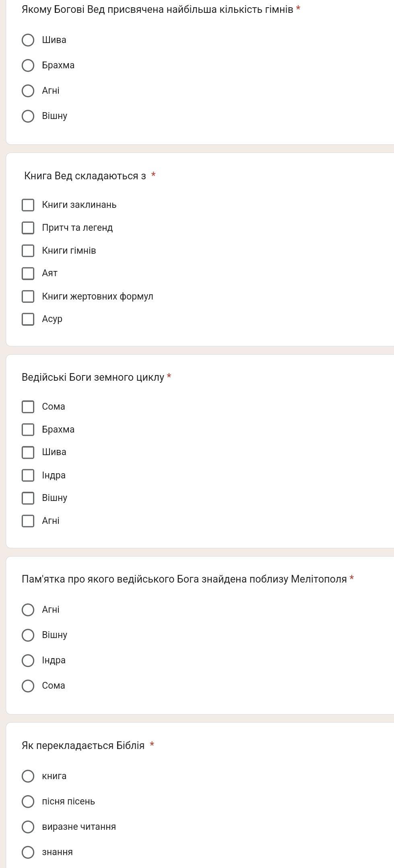Tick Індра checkbox in earthly-cycle question
The width and height of the screenshot is (394, 868).
pyautogui.click(x=28, y=475)
